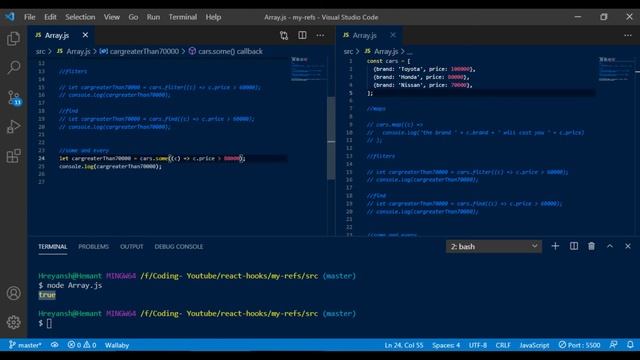Switch to the DEBUG CONSOLE tab

[x=178, y=247]
